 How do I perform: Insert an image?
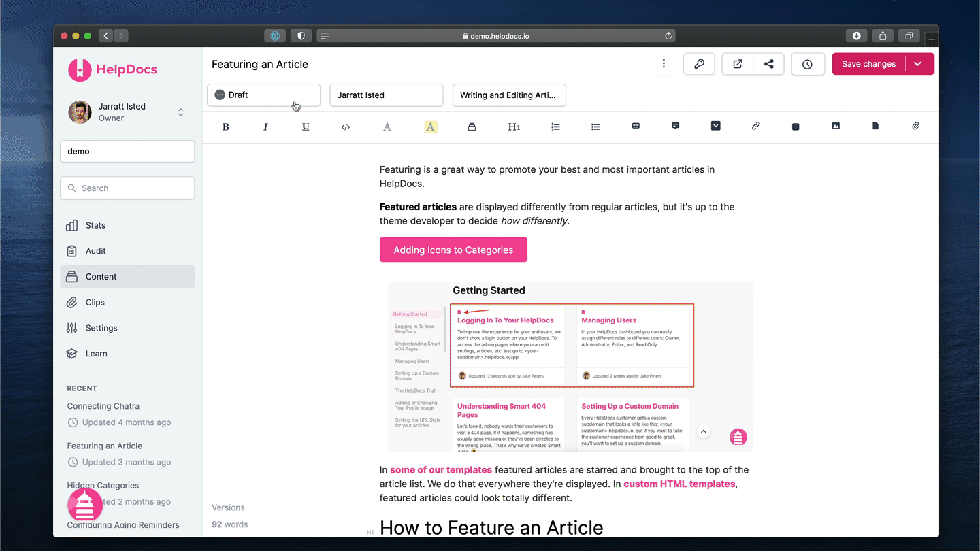click(x=836, y=126)
